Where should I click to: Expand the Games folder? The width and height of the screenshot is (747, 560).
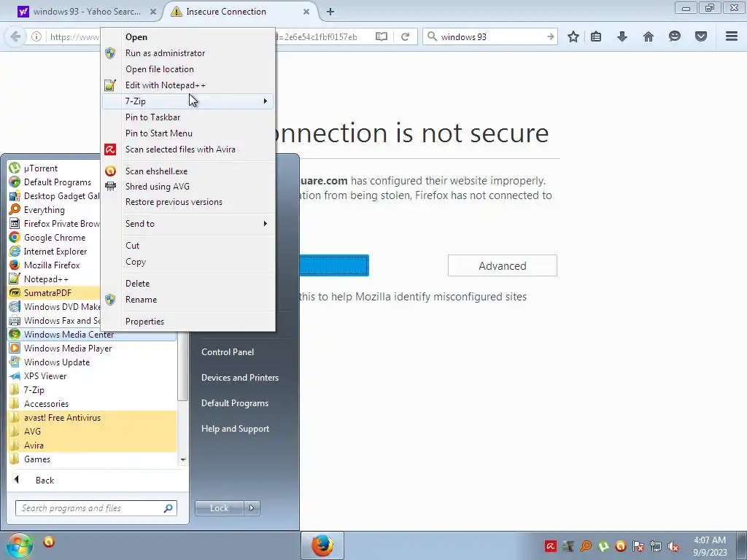(91, 459)
